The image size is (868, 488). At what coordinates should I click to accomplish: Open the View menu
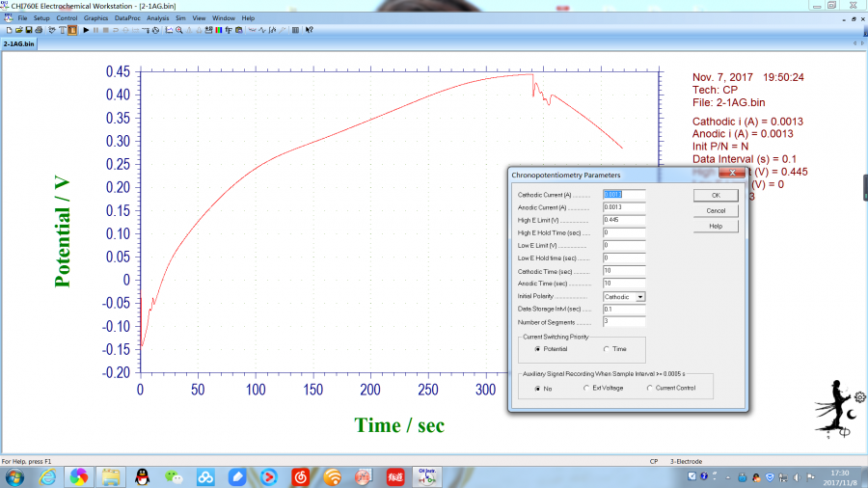pyautogui.click(x=199, y=18)
